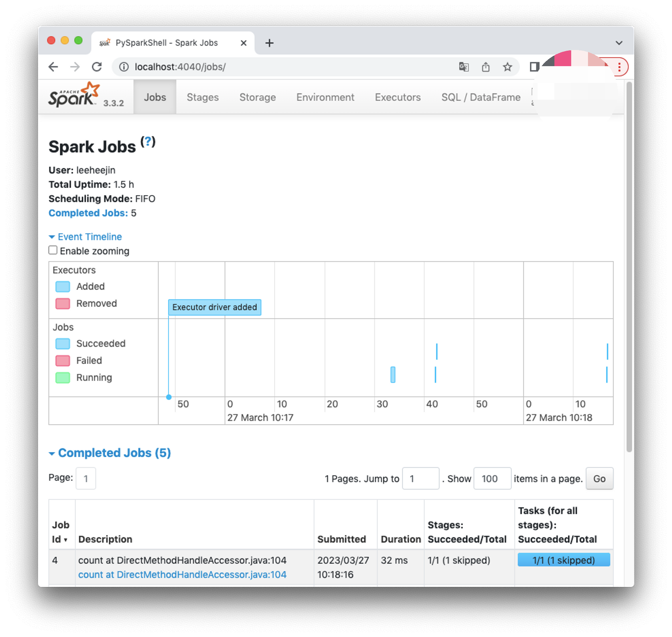Enable zooming checkbox
The height and width of the screenshot is (637, 672).
[53, 250]
